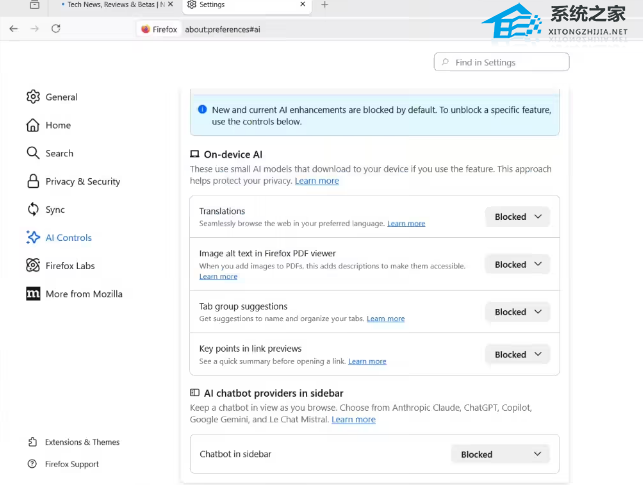Screen dimensions: 643x485
Task: Open Learn more link for Translations
Action: coord(406,223)
